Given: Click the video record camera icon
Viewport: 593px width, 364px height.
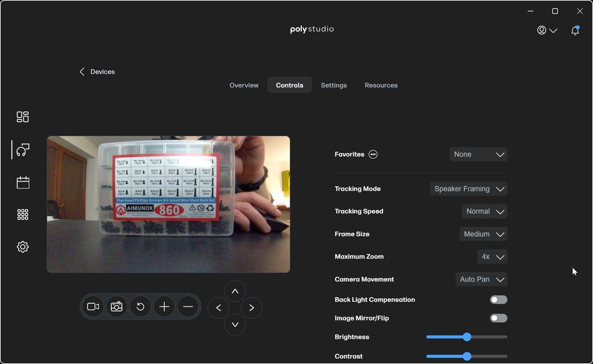Looking at the screenshot, I should click(x=93, y=306).
